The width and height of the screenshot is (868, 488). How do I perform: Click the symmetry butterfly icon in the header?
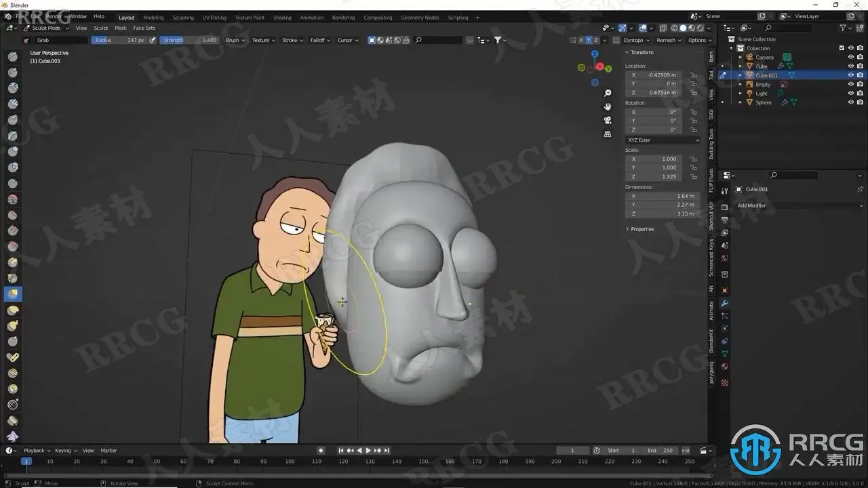[x=574, y=40]
